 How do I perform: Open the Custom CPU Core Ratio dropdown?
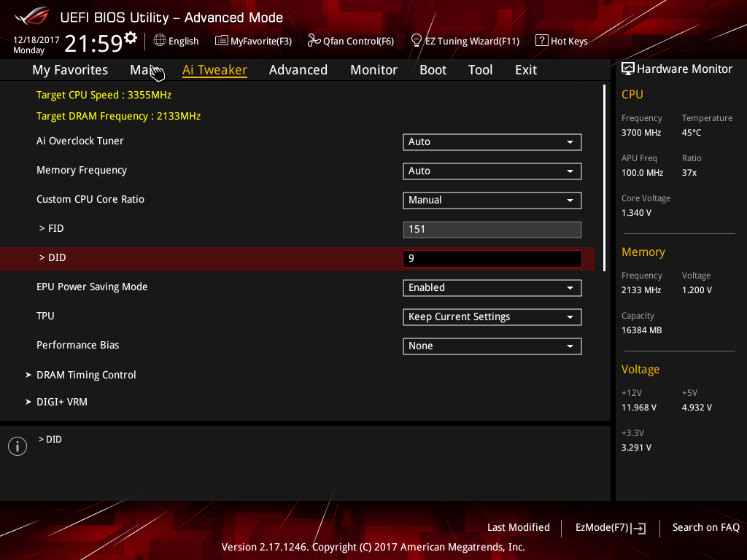click(x=492, y=200)
